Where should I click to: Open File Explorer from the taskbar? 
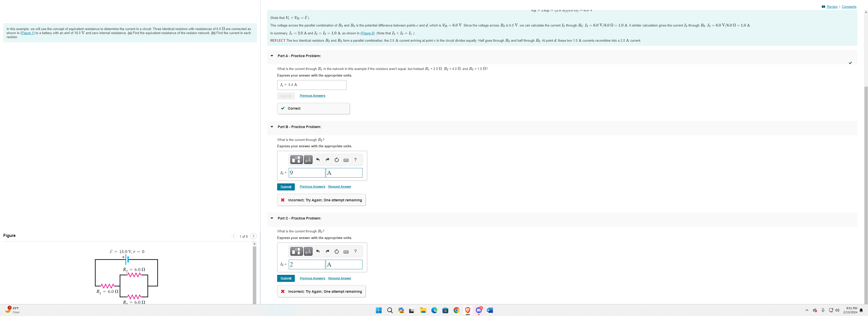[x=423, y=310]
